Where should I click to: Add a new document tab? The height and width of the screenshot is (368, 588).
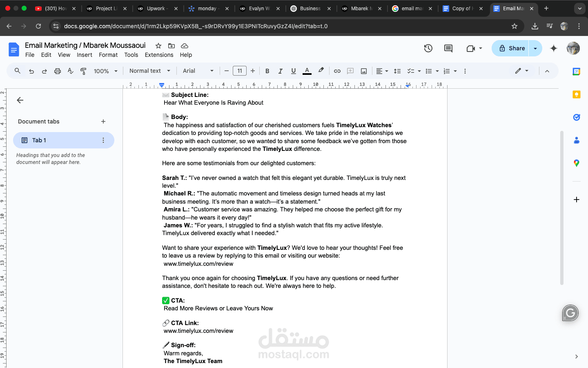pyautogui.click(x=103, y=121)
